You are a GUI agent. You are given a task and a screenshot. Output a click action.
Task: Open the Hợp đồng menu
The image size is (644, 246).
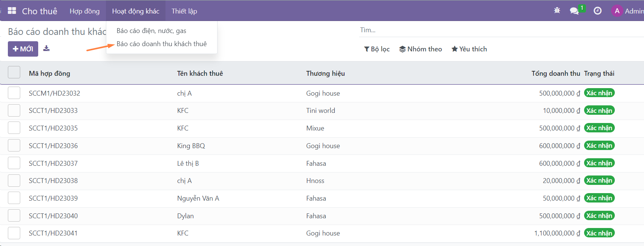tap(85, 11)
